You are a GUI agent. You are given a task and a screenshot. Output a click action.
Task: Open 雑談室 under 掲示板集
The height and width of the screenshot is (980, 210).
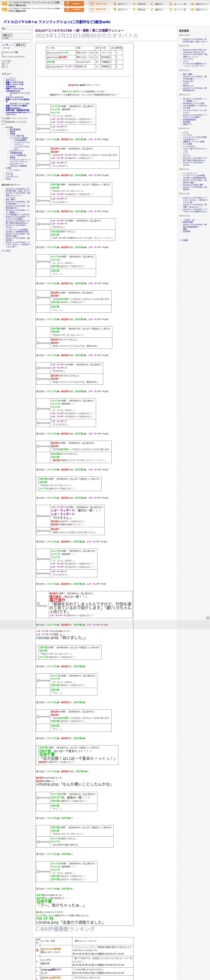[x=13, y=132]
